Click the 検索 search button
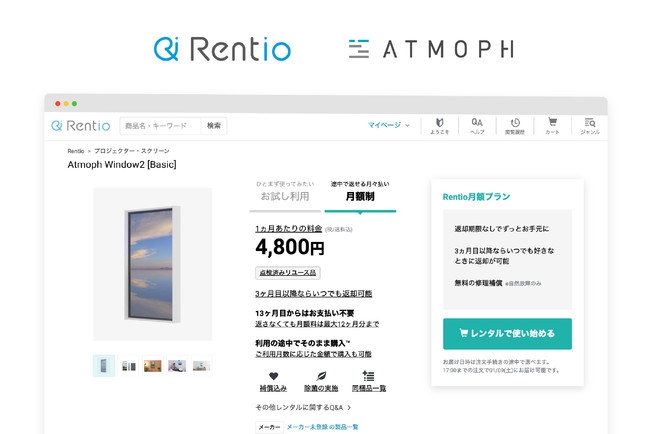 213,125
